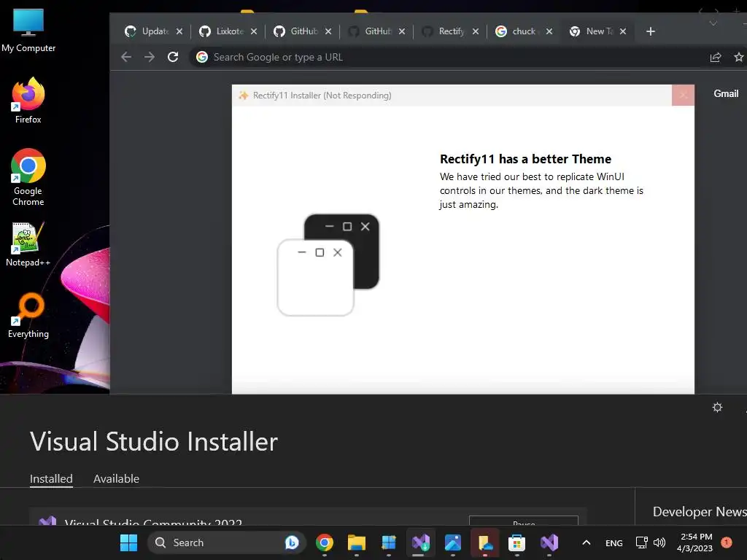Switch to the Lixkote GitHub tab
Screen dimensions: 747x560
228,31
